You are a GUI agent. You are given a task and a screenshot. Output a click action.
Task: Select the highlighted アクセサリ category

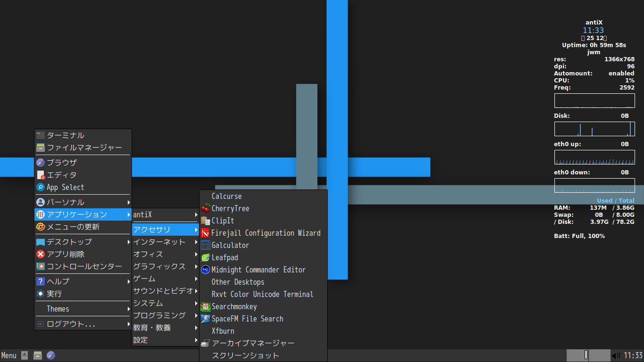pyautogui.click(x=165, y=230)
